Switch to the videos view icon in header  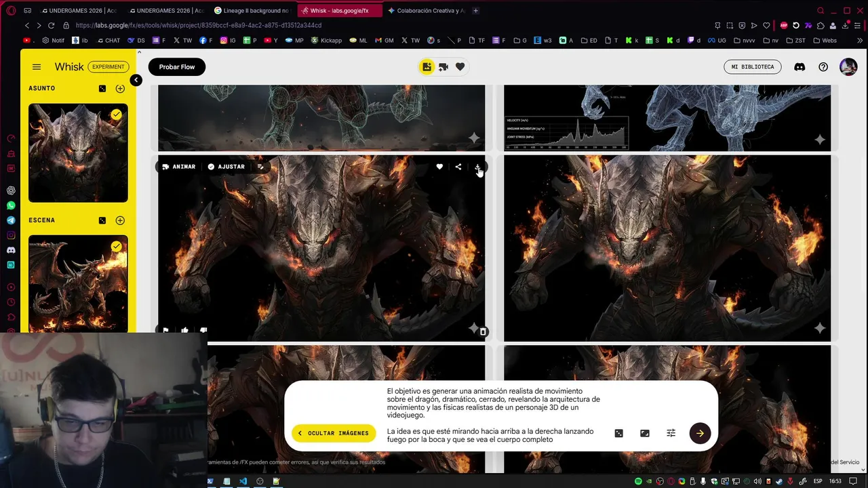(x=443, y=67)
